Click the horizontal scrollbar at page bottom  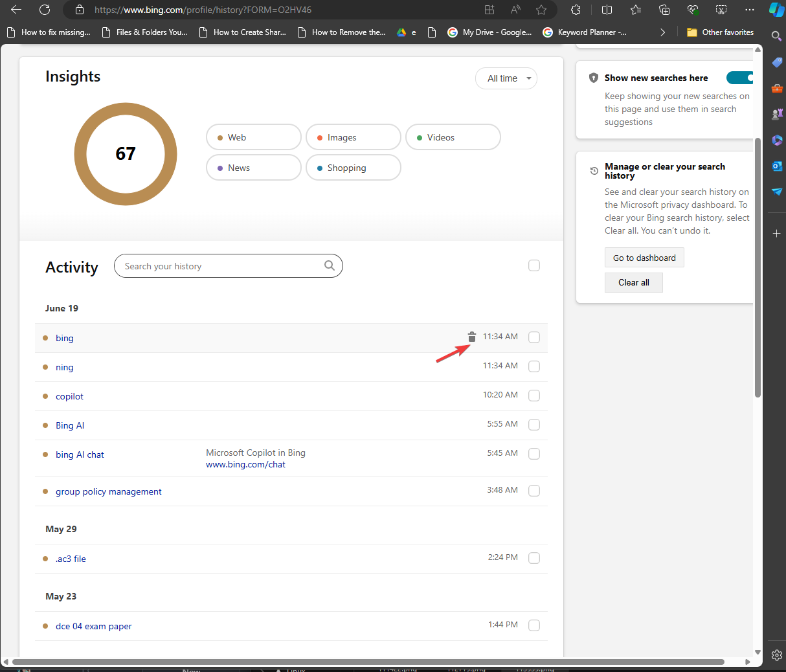coord(368,662)
